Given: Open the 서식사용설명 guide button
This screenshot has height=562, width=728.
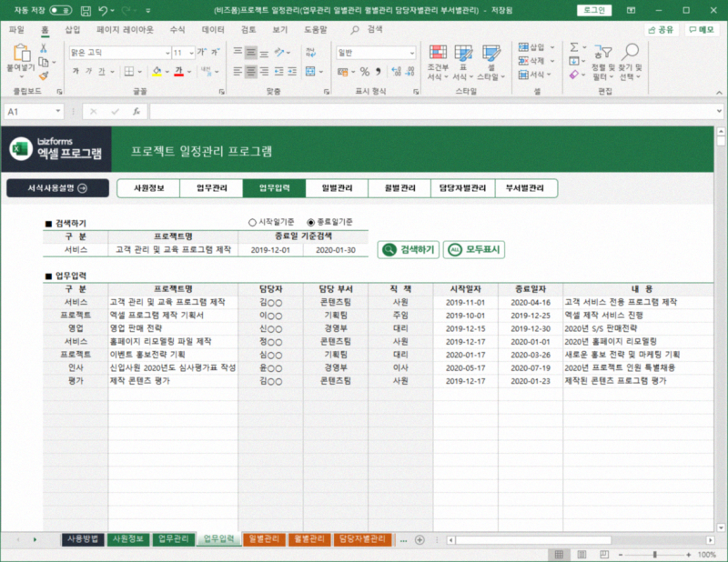Looking at the screenshot, I should (57, 188).
